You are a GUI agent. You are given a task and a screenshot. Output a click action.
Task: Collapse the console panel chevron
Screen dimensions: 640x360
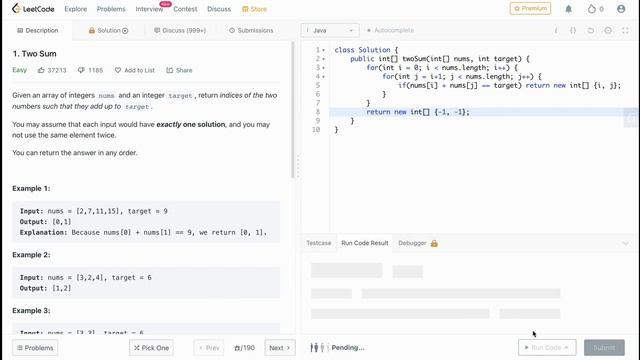point(625,244)
